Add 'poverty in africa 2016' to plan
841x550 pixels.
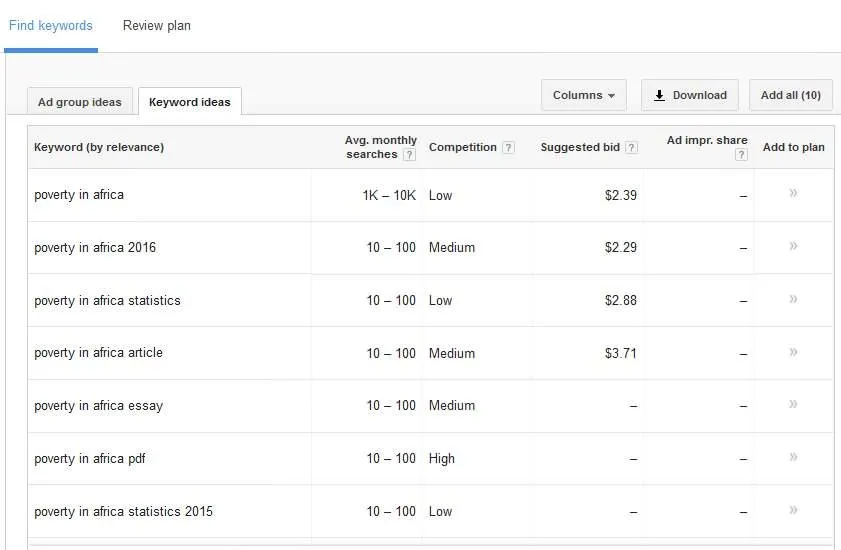tap(793, 246)
